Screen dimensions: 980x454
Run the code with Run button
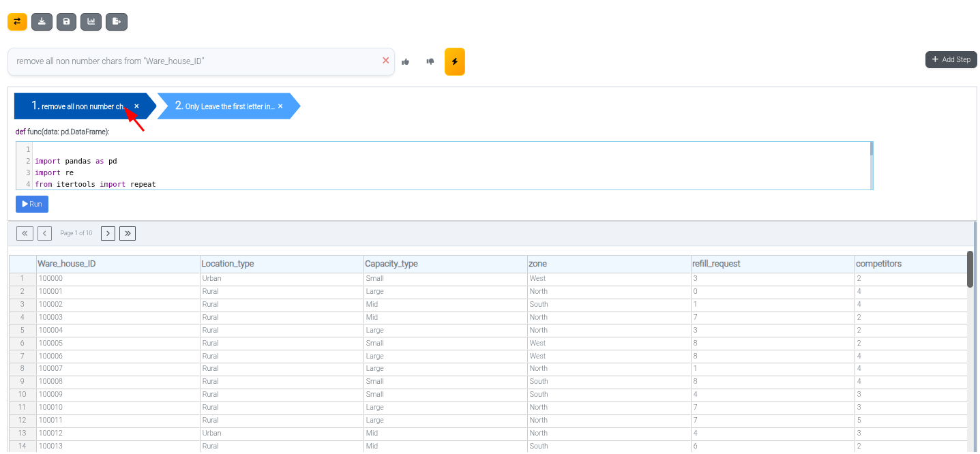(x=32, y=204)
